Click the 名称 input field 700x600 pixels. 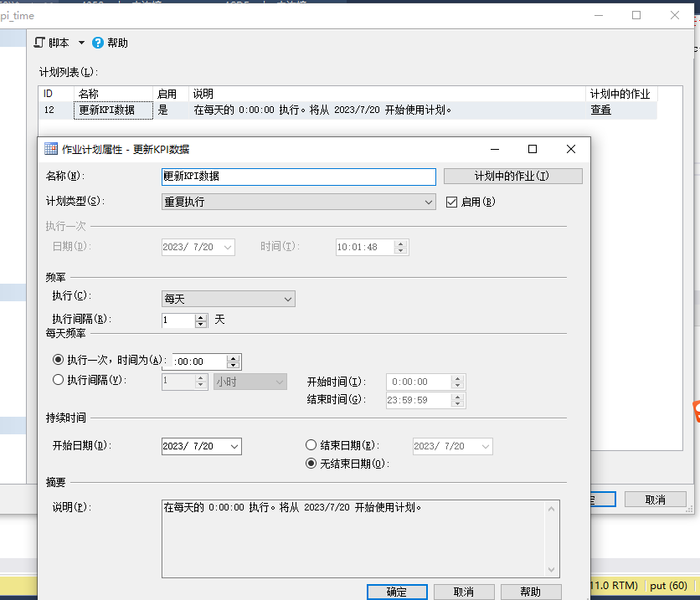[299, 177]
